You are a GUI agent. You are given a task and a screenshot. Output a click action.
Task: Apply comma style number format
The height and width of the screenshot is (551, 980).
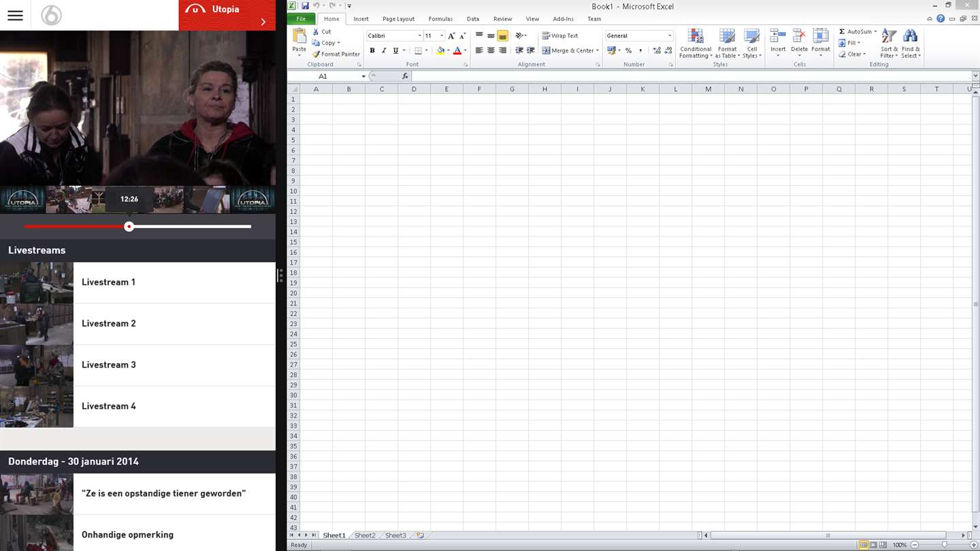pos(640,50)
